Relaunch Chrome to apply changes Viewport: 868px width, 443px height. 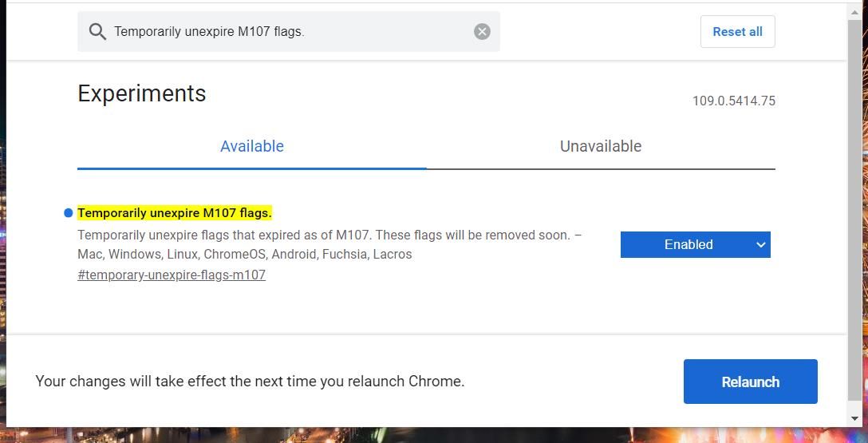(x=750, y=382)
